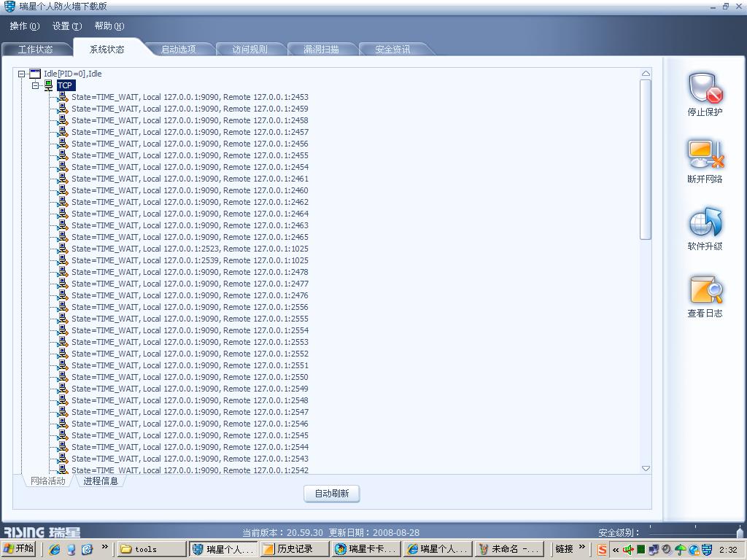Click the Stop Protection (停止保护) shield icon
The width and height of the screenshot is (747, 560).
(x=705, y=88)
